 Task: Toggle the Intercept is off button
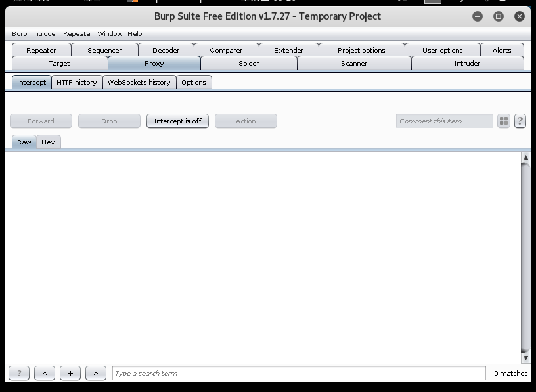pyautogui.click(x=178, y=121)
